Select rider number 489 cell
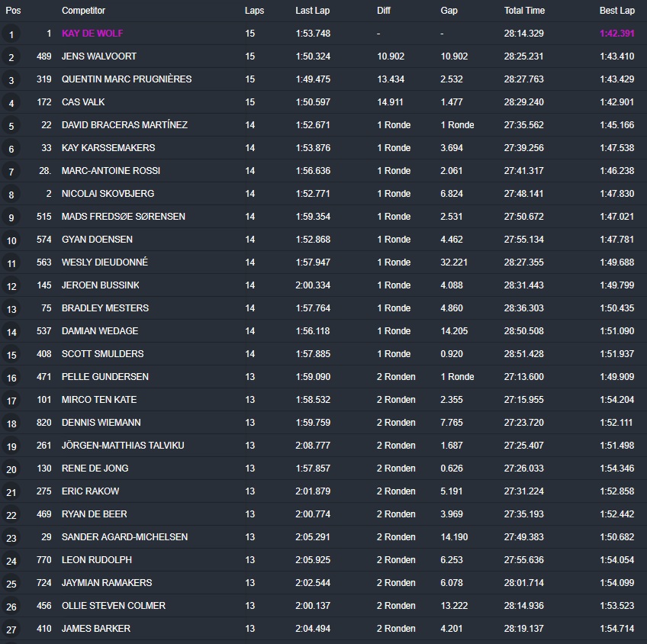Screen dimensions: 647x644 (43, 56)
